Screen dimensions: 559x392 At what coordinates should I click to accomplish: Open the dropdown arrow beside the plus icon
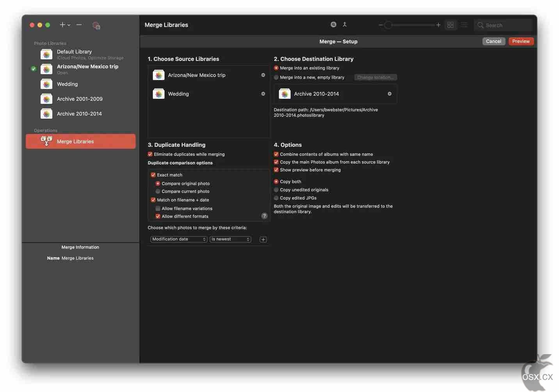[69, 25]
